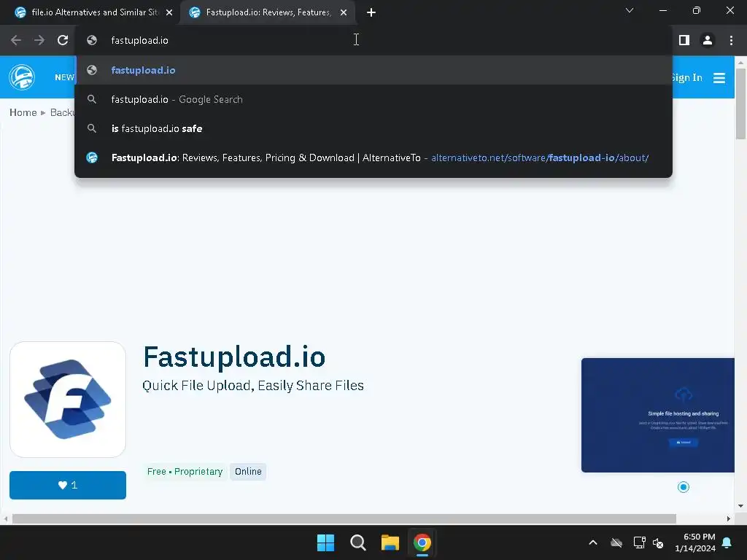Click the scrollbar down arrow
Image resolution: width=747 pixels, height=560 pixels.
(740, 506)
